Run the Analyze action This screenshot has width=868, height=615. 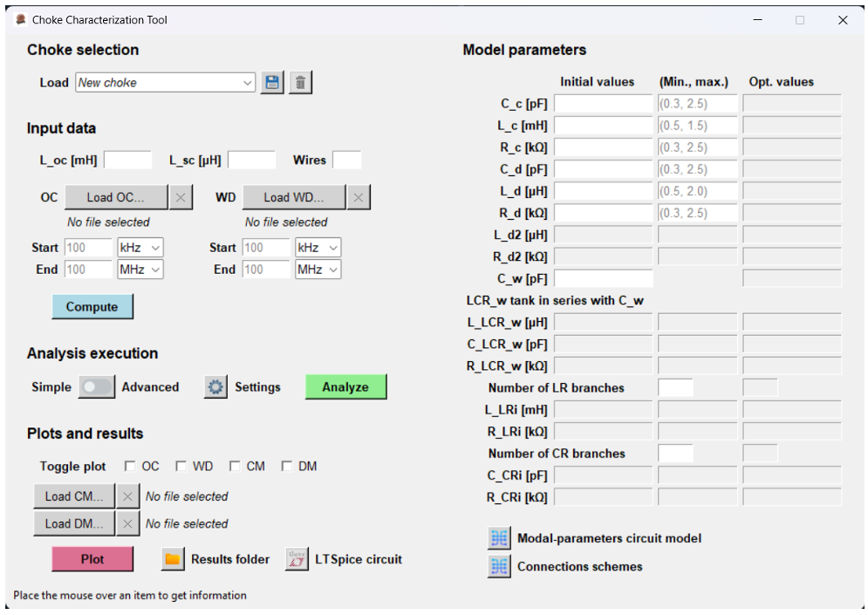click(345, 386)
